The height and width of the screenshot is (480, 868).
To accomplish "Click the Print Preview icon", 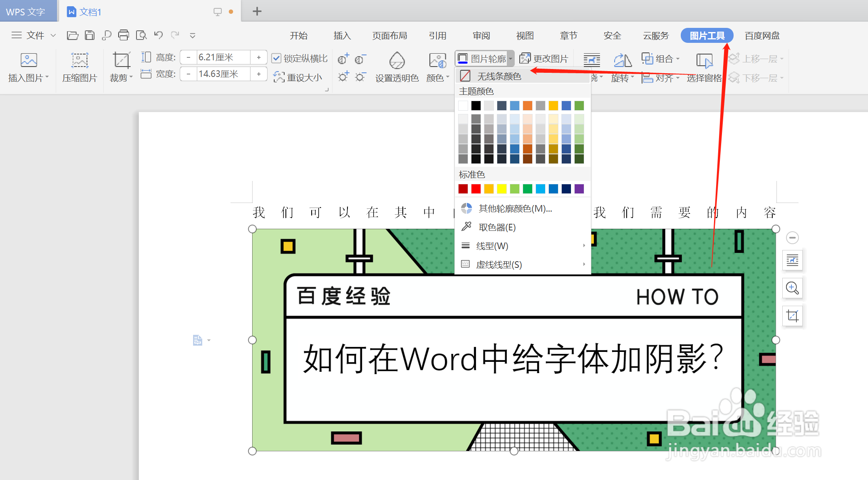I will pyautogui.click(x=141, y=35).
